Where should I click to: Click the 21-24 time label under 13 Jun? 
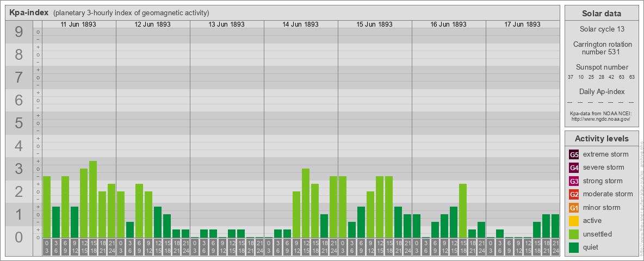(259, 247)
